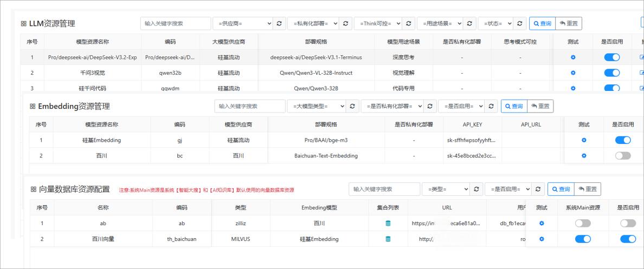Click edit icon on DeepSeek-V3.2-Exp row

(x=641, y=57)
